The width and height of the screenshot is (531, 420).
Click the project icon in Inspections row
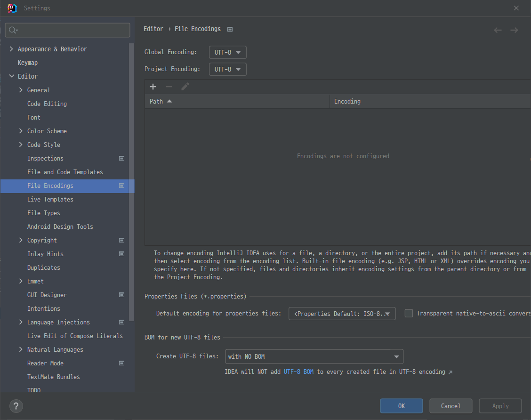tap(121, 158)
